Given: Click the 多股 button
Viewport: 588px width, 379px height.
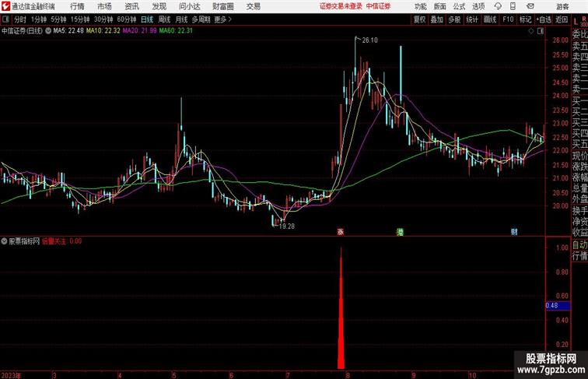Looking at the screenshot, I should [x=454, y=19].
